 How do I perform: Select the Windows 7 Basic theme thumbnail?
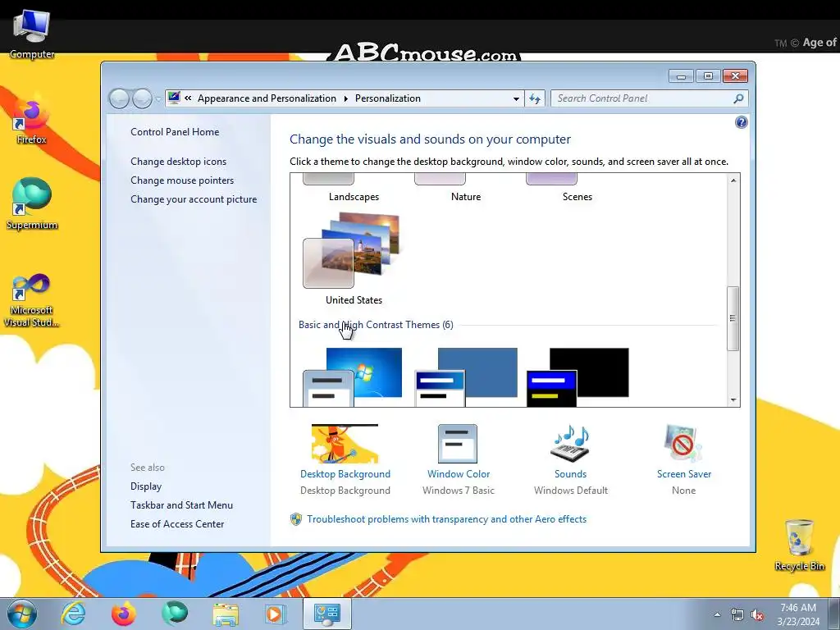[x=353, y=377]
